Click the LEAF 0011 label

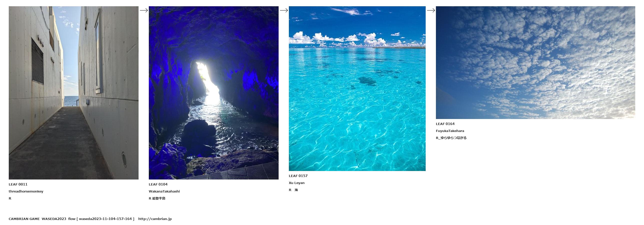(x=18, y=184)
